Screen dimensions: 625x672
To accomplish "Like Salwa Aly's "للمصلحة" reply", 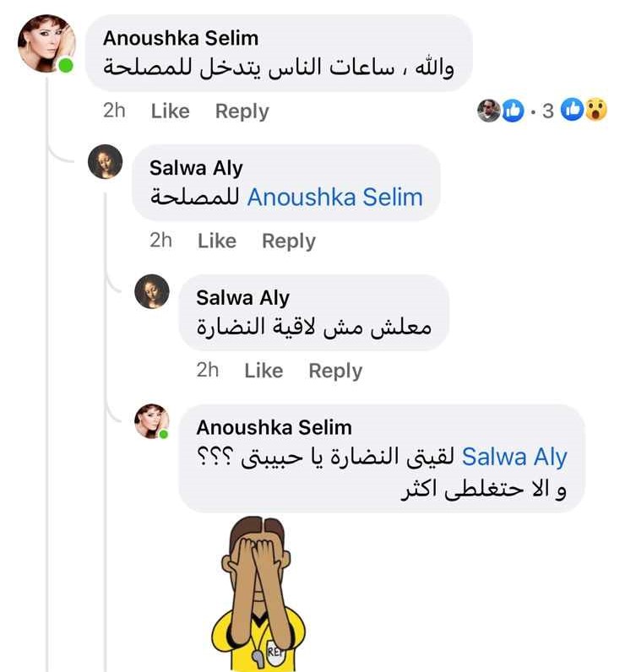I will (x=216, y=241).
